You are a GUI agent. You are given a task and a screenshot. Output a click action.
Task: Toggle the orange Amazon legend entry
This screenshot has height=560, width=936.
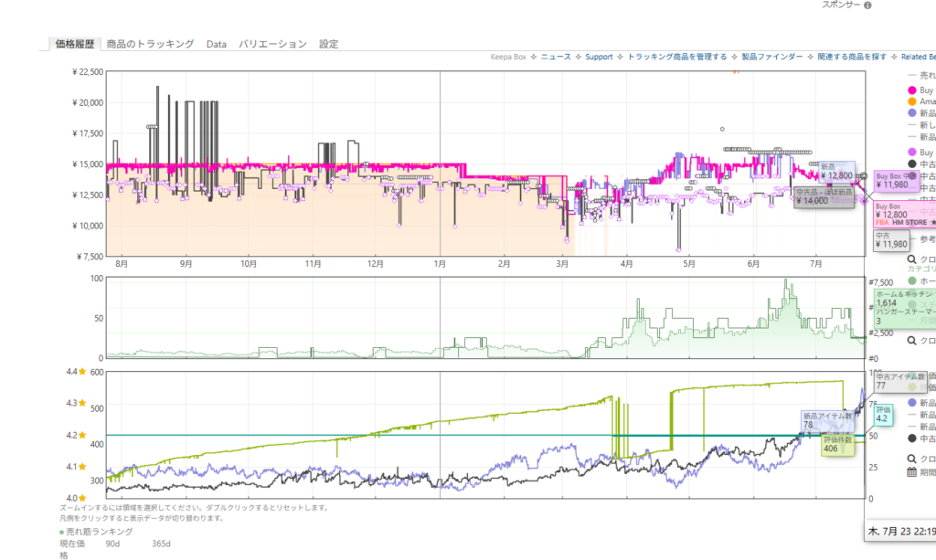pyautogui.click(x=911, y=101)
